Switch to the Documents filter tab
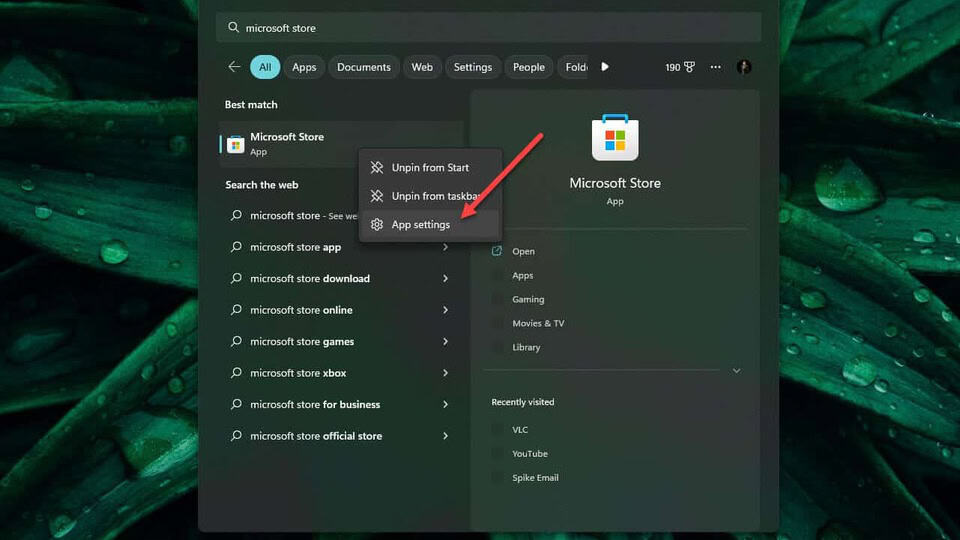The image size is (960, 540). click(364, 67)
